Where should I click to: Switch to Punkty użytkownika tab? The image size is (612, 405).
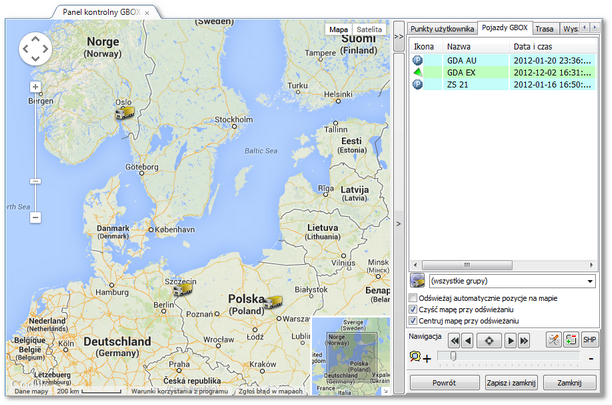pyautogui.click(x=442, y=29)
